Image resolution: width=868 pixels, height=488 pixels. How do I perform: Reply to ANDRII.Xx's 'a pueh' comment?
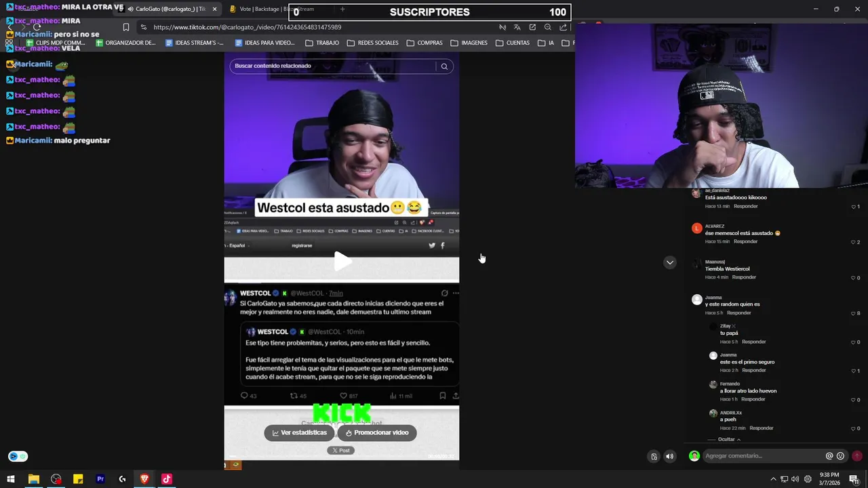point(762,428)
